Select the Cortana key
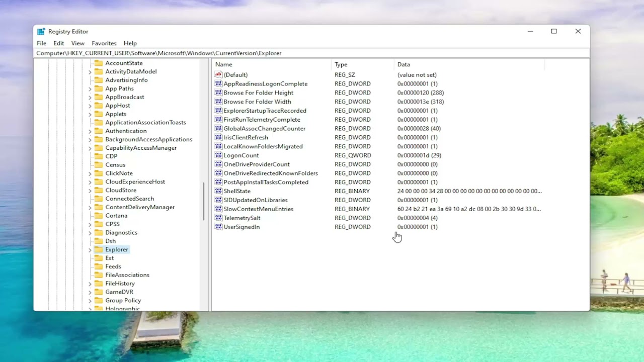 pos(116,216)
